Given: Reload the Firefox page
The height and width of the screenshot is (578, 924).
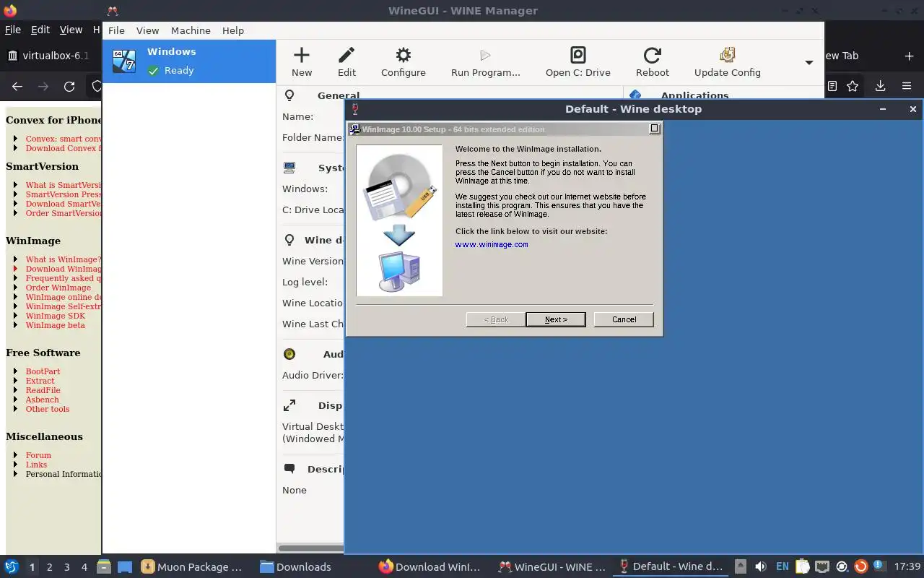Looking at the screenshot, I should pos(69,86).
